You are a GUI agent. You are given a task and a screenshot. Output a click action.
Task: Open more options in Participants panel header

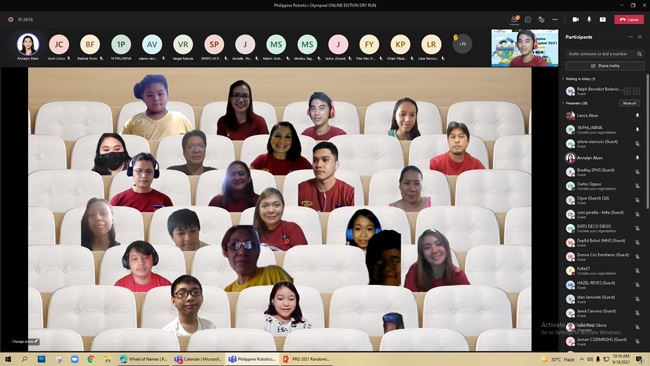(631, 37)
